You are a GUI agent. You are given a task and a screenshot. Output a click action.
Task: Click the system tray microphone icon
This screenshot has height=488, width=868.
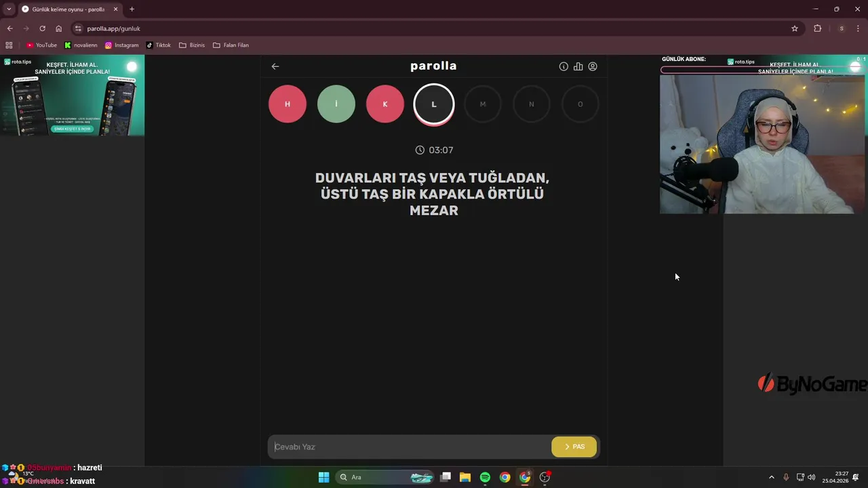(x=786, y=477)
